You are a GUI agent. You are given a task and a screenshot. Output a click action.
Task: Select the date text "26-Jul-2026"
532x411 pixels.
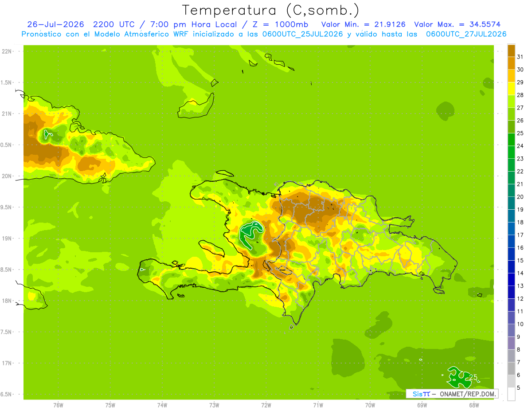(55, 24)
